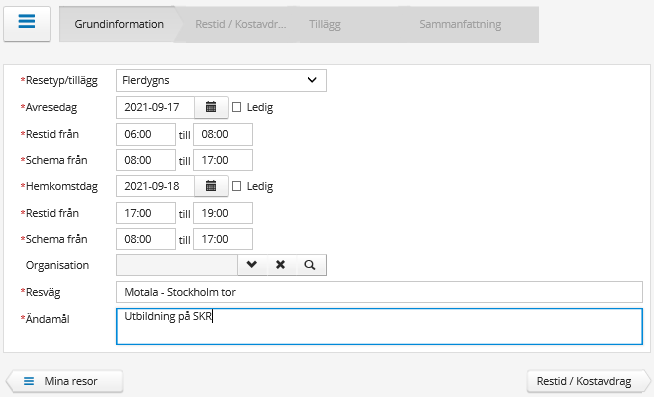Expand Organisation list chevron
This screenshot has height=397, width=654.
pyautogui.click(x=252, y=265)
